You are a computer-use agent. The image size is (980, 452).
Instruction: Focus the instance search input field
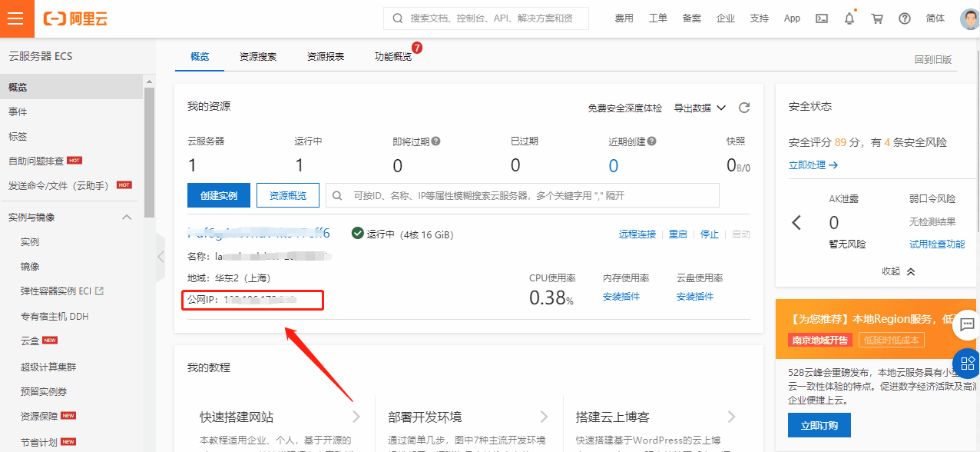522,196
